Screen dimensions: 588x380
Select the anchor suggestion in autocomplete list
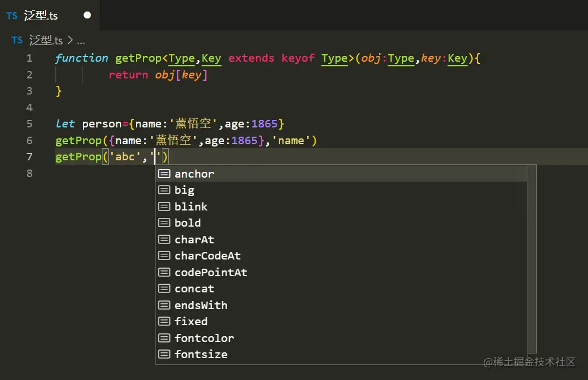pyautogui.click(x=342, y=174)
